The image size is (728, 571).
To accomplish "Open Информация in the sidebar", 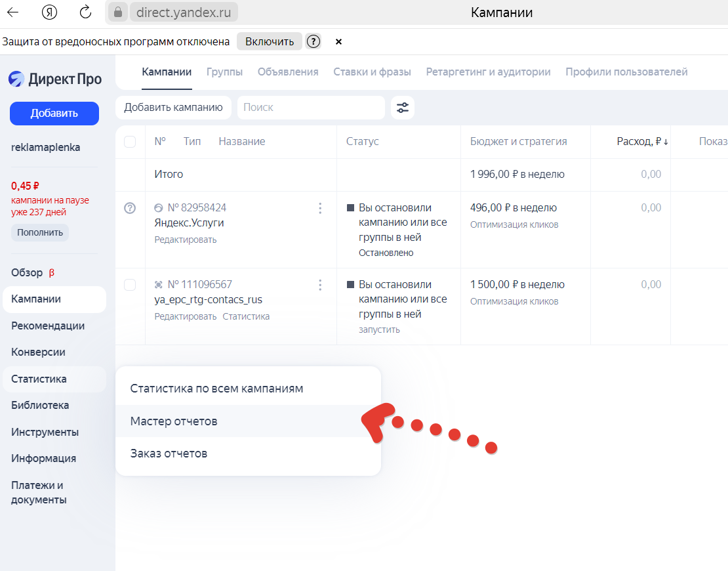I will (x=44, y=459).
